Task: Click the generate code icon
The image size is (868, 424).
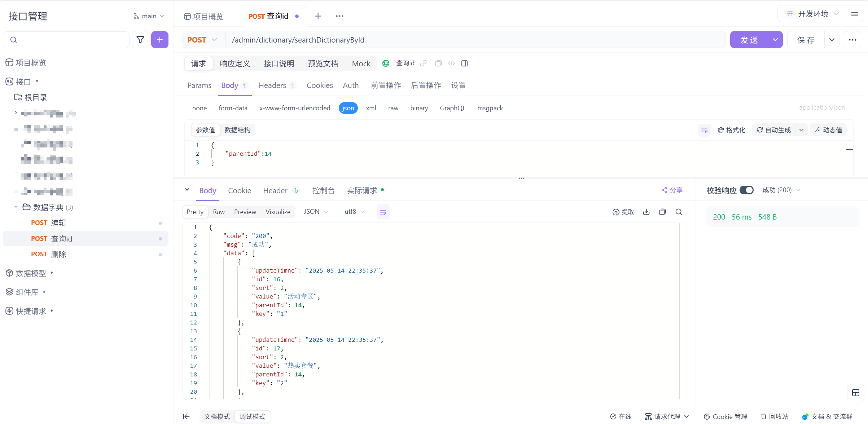Action: 451,63
